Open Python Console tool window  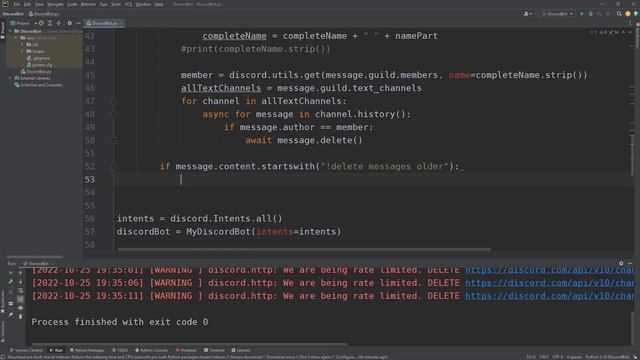coord(151,350)
